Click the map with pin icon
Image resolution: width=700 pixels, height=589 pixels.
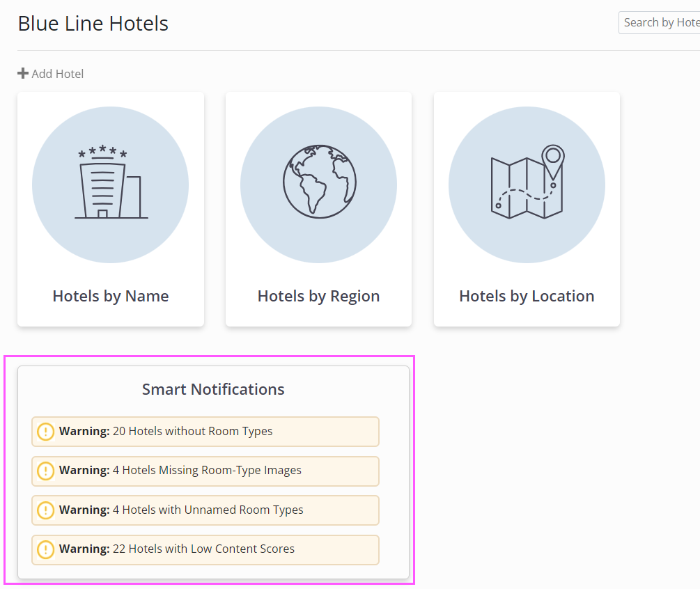click(x=527, y=182)
